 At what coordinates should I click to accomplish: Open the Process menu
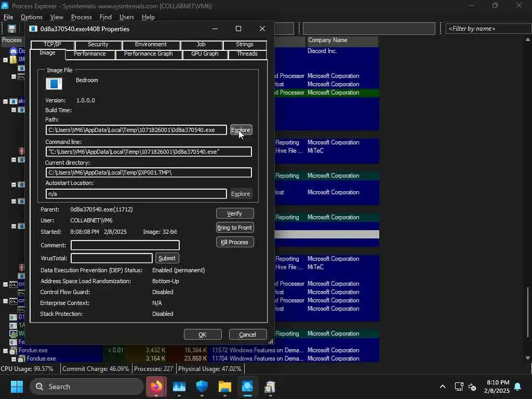(x=82, y=17)
